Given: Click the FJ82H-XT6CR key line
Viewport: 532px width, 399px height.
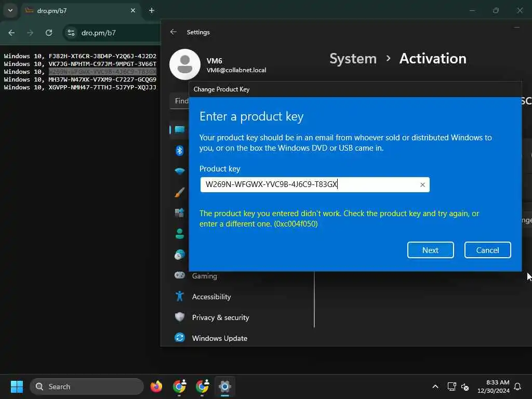Looking at the screenshot, I should click(80, 56).
